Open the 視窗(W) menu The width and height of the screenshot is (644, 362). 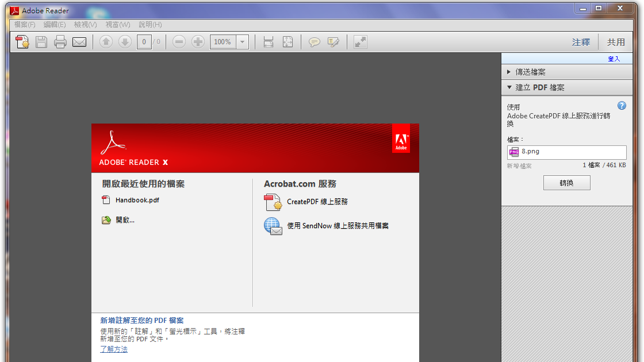click(118, 25)
